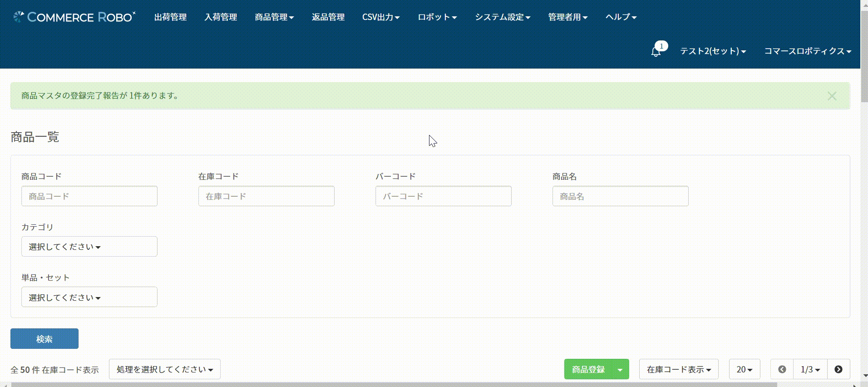Expand システム設定 menu
The height and width of the screenshot is (387, 868).
coord(503,17)
